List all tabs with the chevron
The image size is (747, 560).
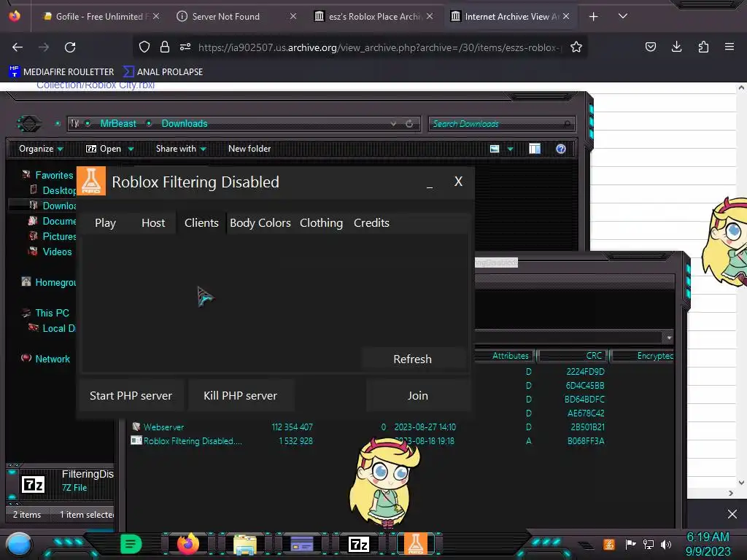(x=623, y=16)
